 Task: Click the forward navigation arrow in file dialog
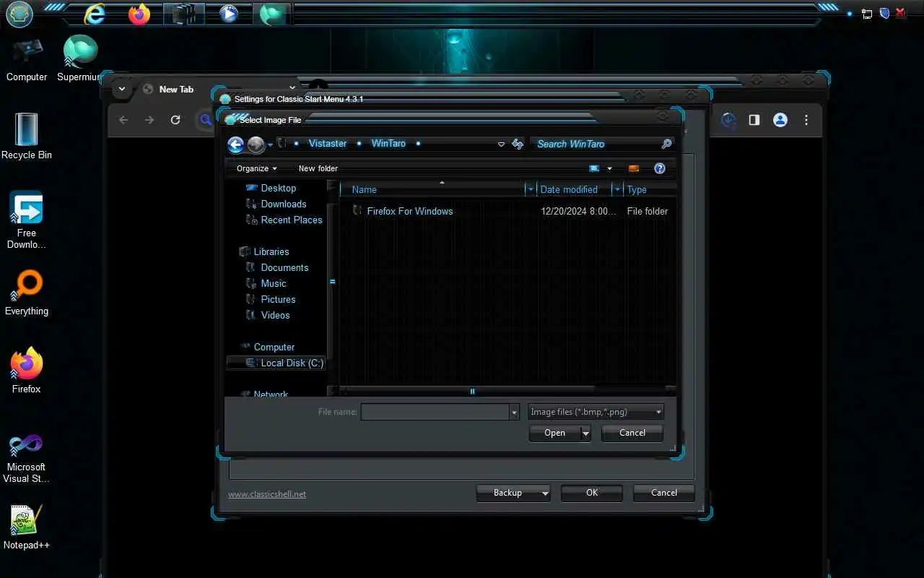tap(256, 144)
